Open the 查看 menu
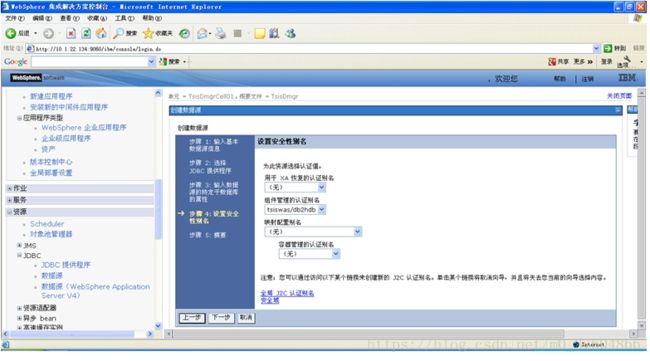 [x=69, y=18]
